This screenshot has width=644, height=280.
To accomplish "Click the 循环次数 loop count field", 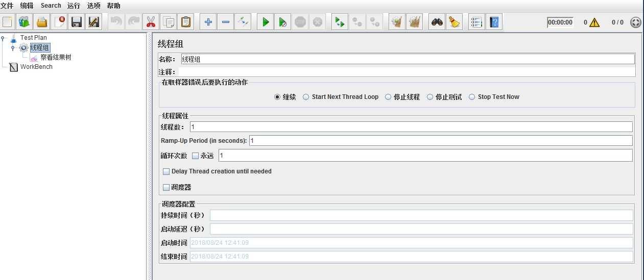I will click(425, 155).
